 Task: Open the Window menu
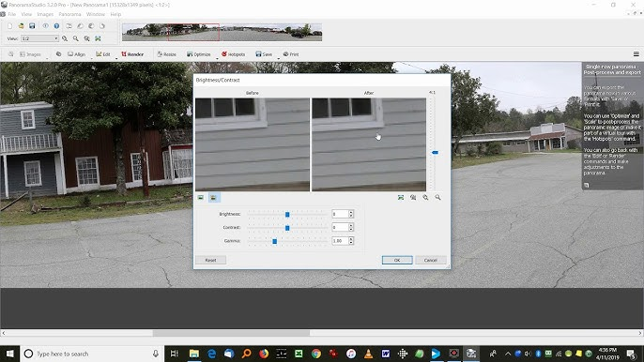96,14
